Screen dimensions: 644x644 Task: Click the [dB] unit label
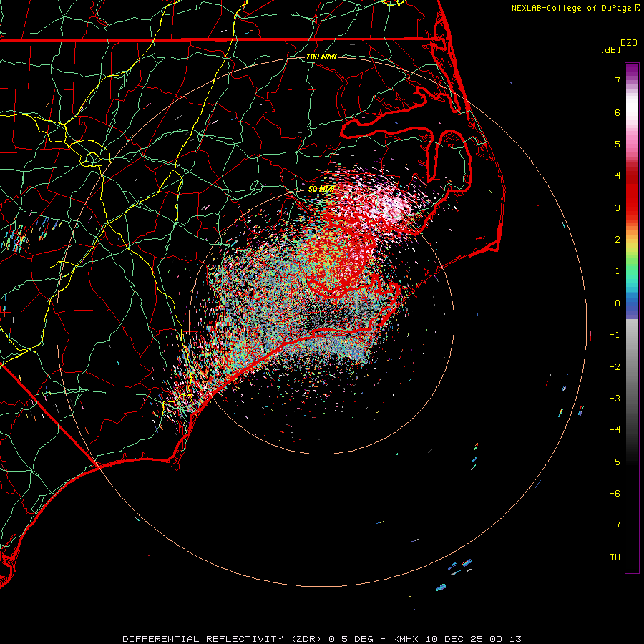point(610,49)
